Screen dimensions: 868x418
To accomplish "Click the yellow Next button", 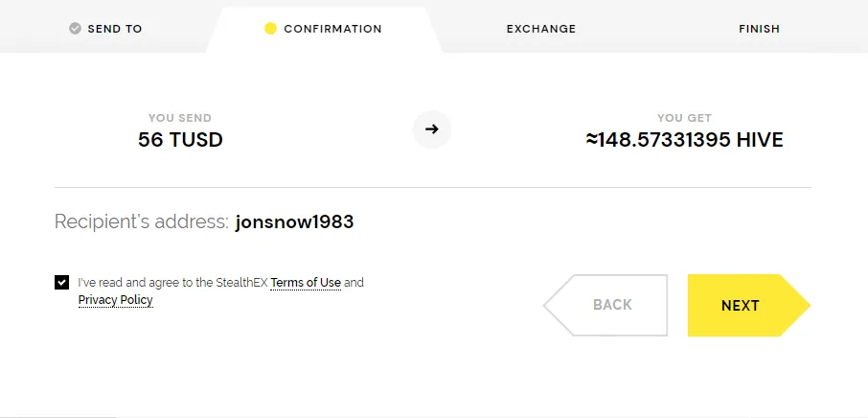I will pos(749,305).
